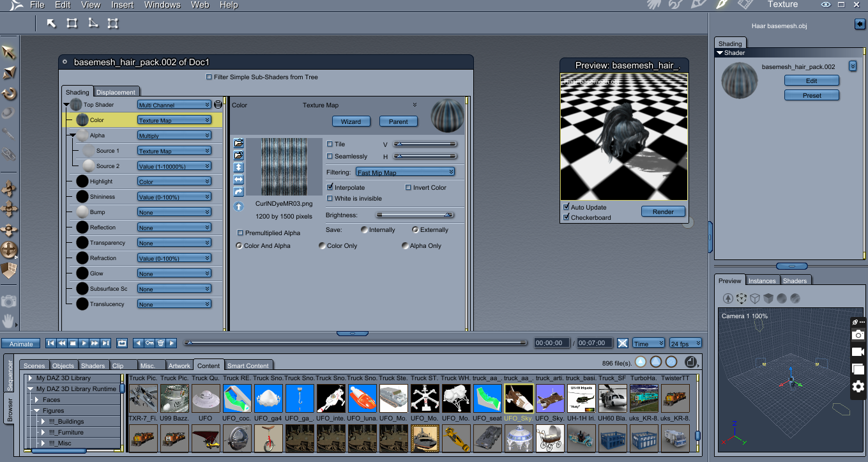
Task: Check White is invisible
Action: point(330,199)
